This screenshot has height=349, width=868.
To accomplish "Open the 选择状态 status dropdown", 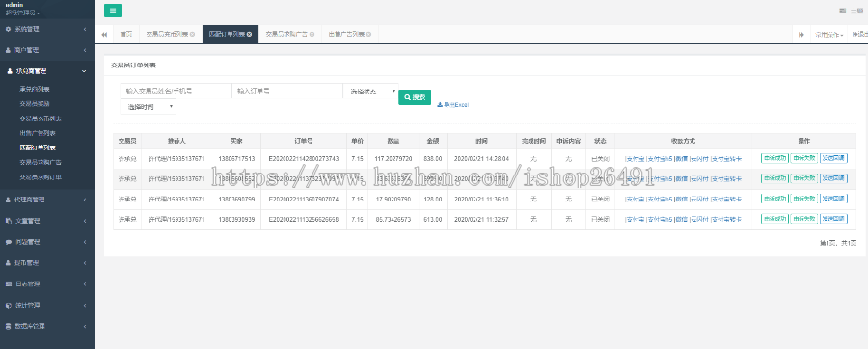I will pyautogui.click(x=371, y=91).
